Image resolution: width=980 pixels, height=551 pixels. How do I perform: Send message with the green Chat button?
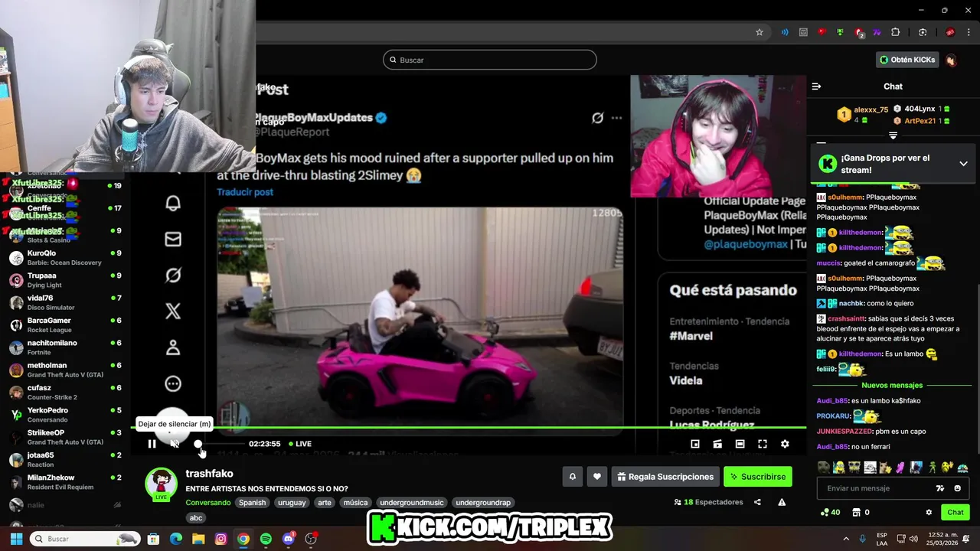pyautogui.click(x=955, y=513)
